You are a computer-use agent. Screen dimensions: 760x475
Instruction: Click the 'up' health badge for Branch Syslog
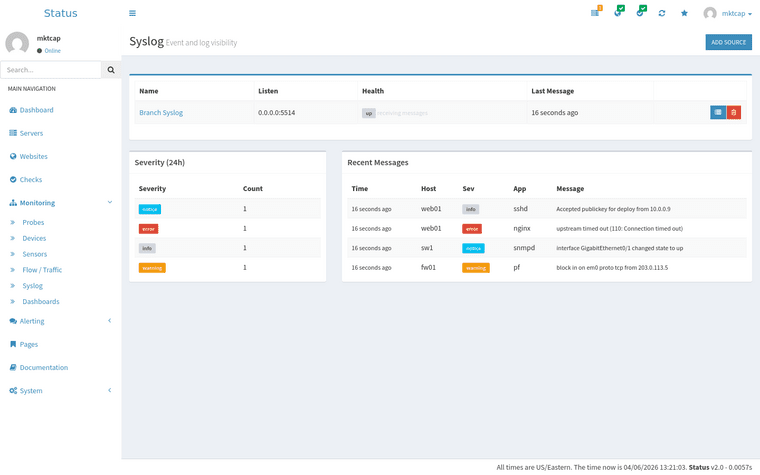(x=368, y=113)
